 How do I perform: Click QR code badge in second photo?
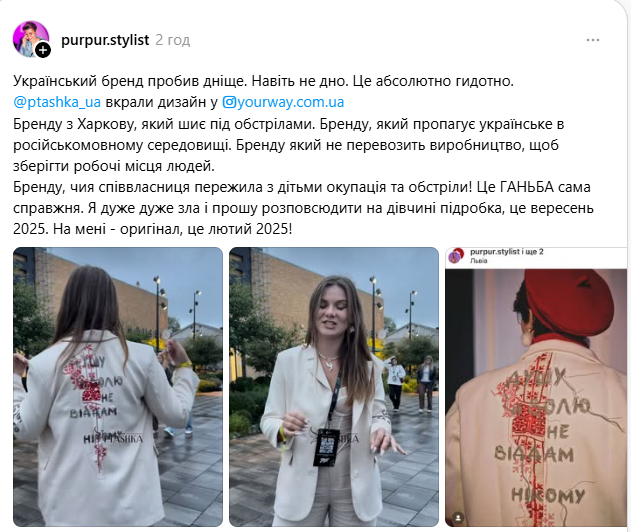[x=327, y=447]
